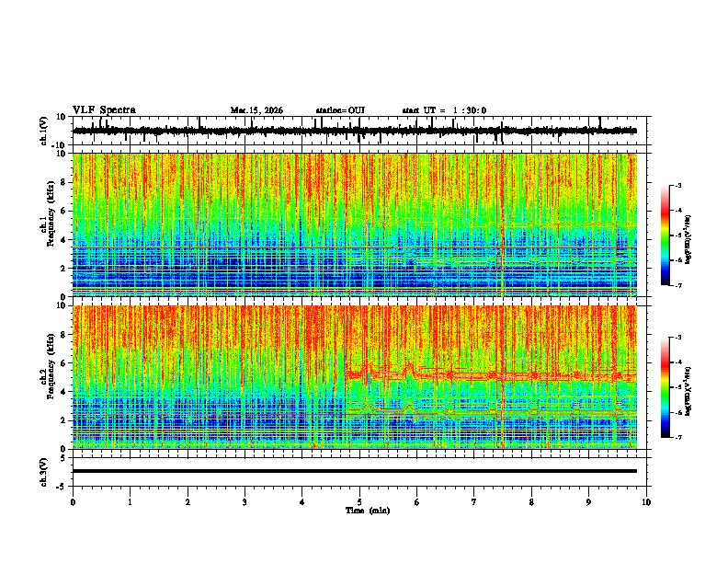
Task: Click the "VLF Spectra" plot title
Action: pyautogui.click(x=104, y=110)
